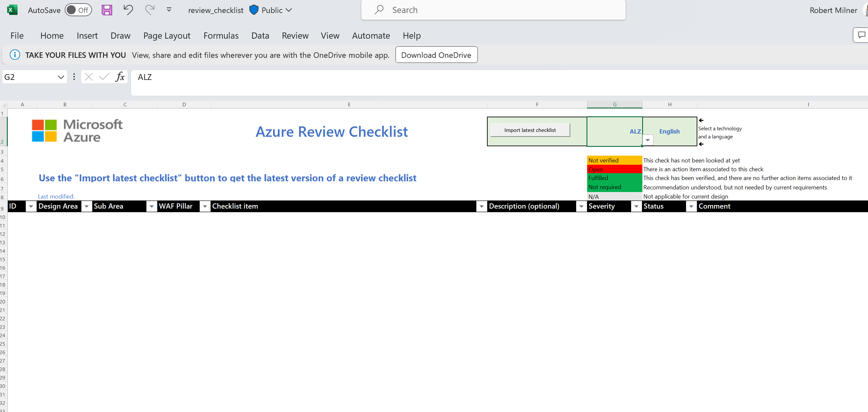Click the Undo icon
Screen dimensions: 868x412
coord(128,10)
